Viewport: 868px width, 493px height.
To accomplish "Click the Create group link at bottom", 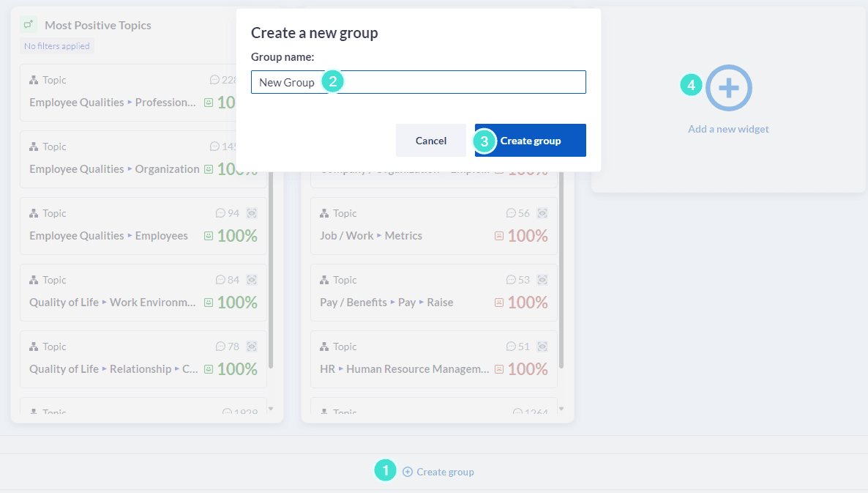I will [445, 472].
